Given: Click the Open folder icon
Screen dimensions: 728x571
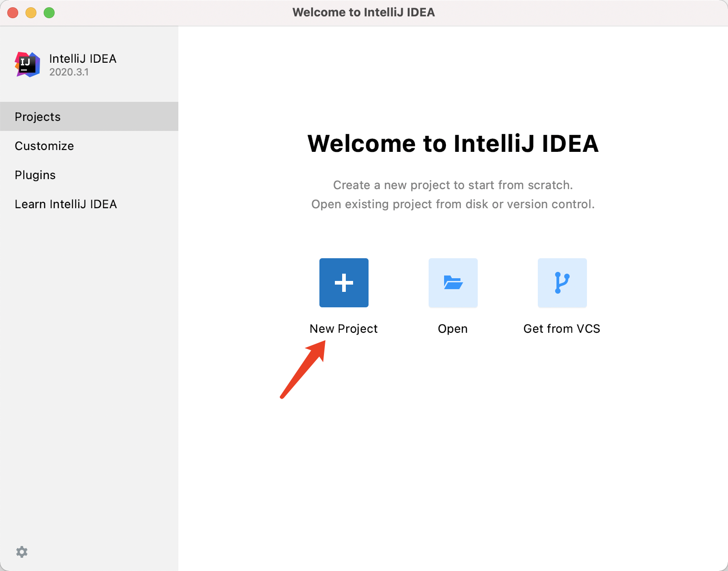Looking at the screenshot, I should pyautogui.click(x=453, y=283).
